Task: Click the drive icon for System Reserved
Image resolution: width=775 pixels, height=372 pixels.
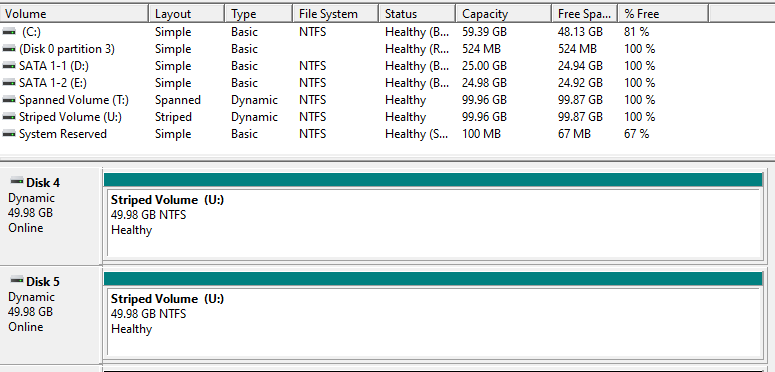Action: click(x=9, y=133)
